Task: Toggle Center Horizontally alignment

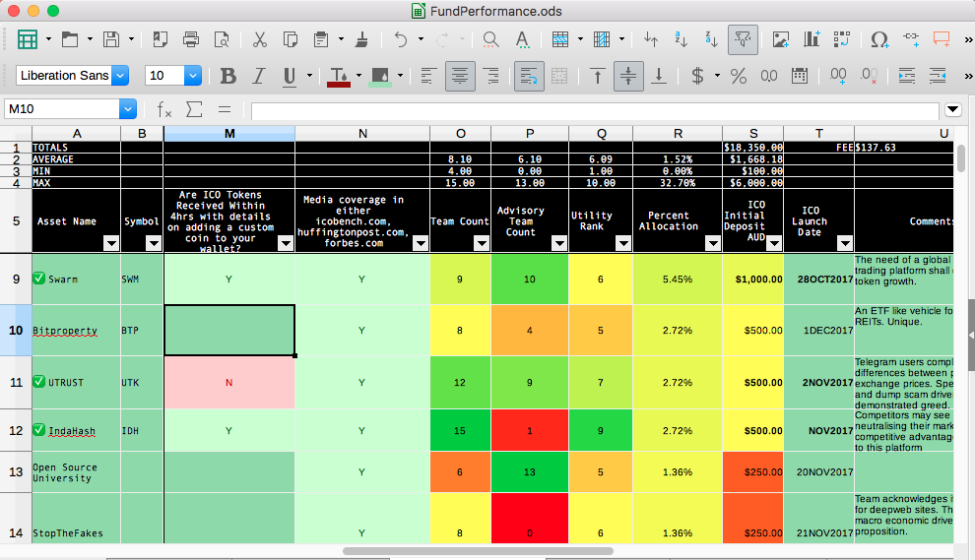Action: click(x=460, y=76)
